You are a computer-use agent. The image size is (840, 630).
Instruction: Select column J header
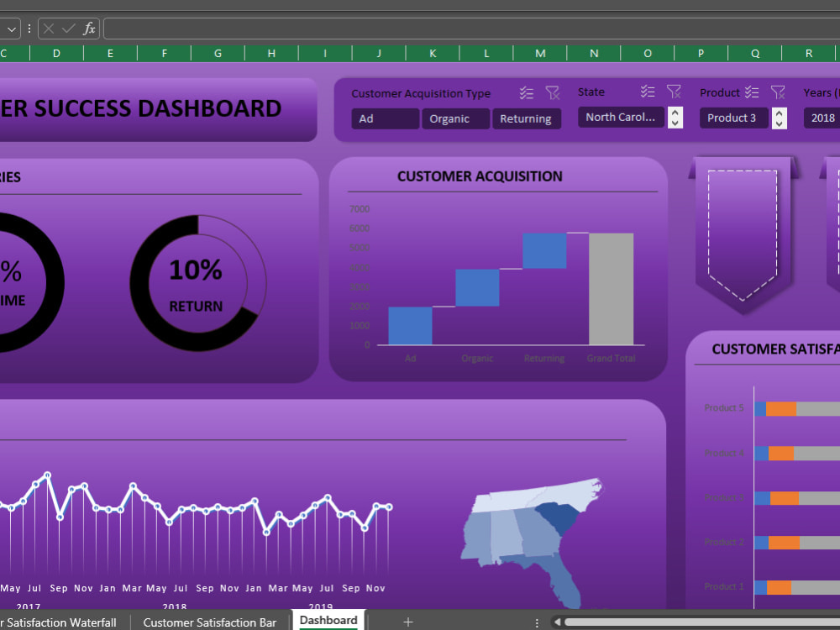[x=380, y=53]
